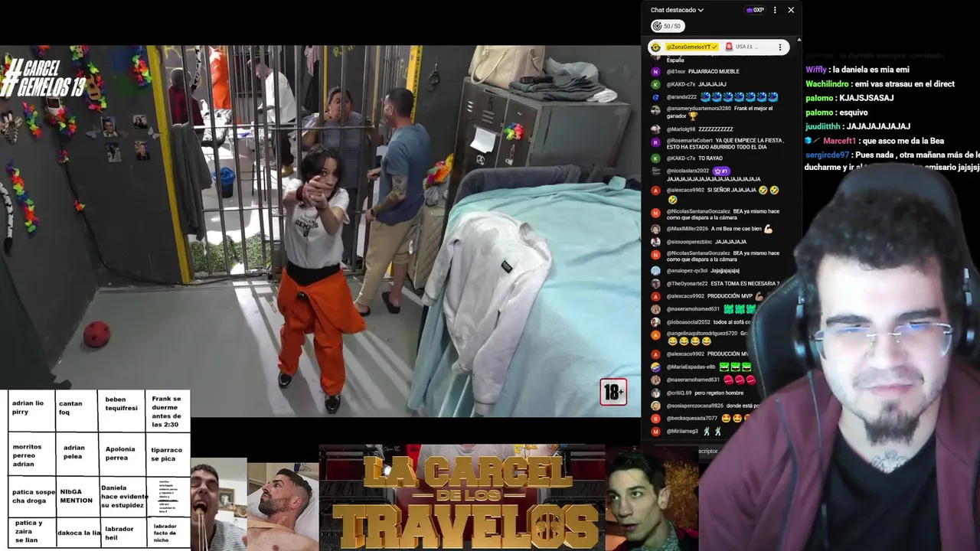Click username @TheOyonarte22
This screenshot has height=551, width=980.
(686, 284)
